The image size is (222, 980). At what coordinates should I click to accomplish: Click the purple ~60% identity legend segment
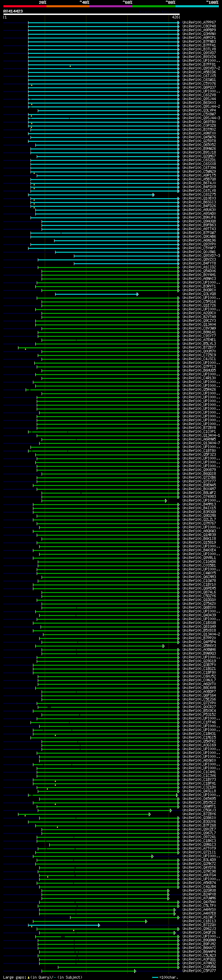pos(111,6)
